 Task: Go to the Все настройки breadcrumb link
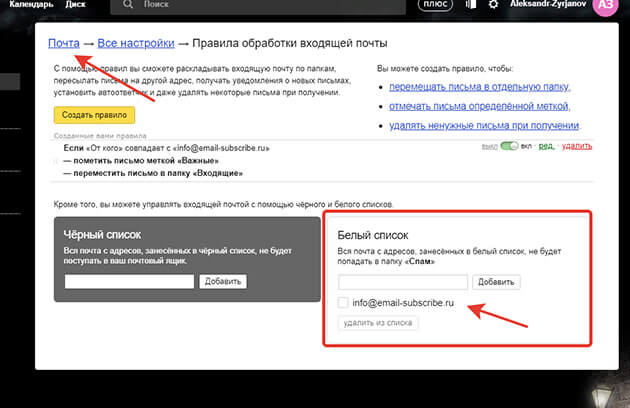click(x=136, y=43)
